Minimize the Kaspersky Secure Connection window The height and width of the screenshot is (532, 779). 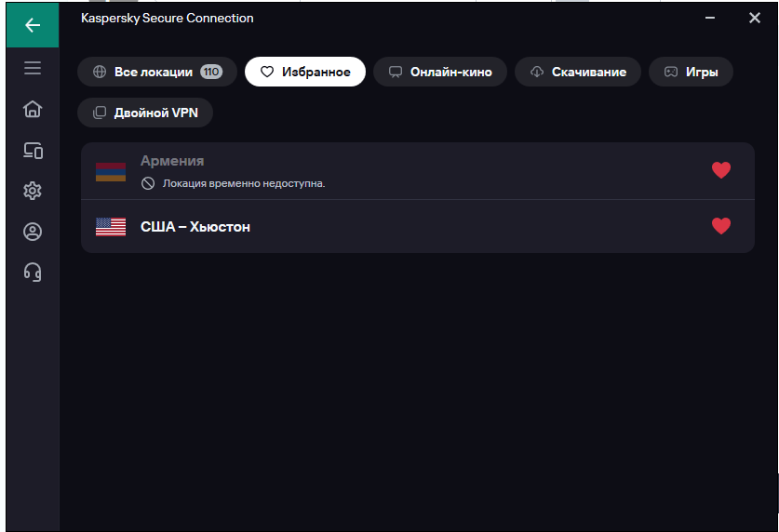(710, 18)
